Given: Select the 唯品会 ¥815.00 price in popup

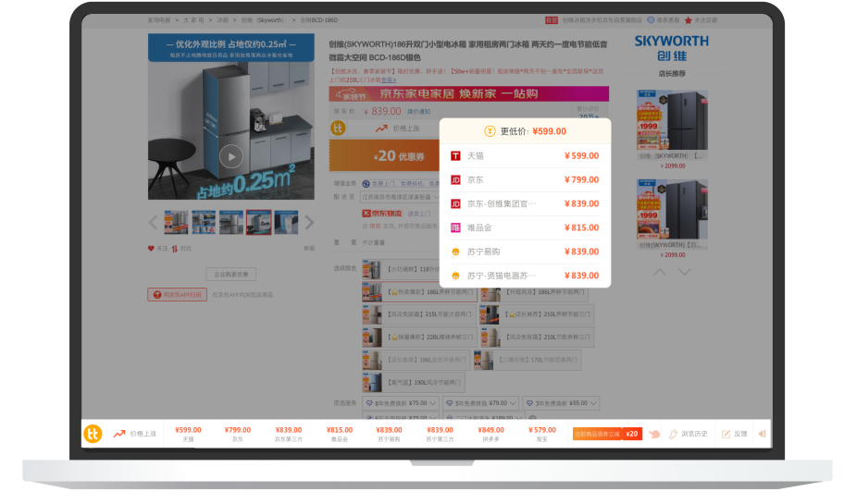Looking at the screenshot, I should (x=581, y=227).
